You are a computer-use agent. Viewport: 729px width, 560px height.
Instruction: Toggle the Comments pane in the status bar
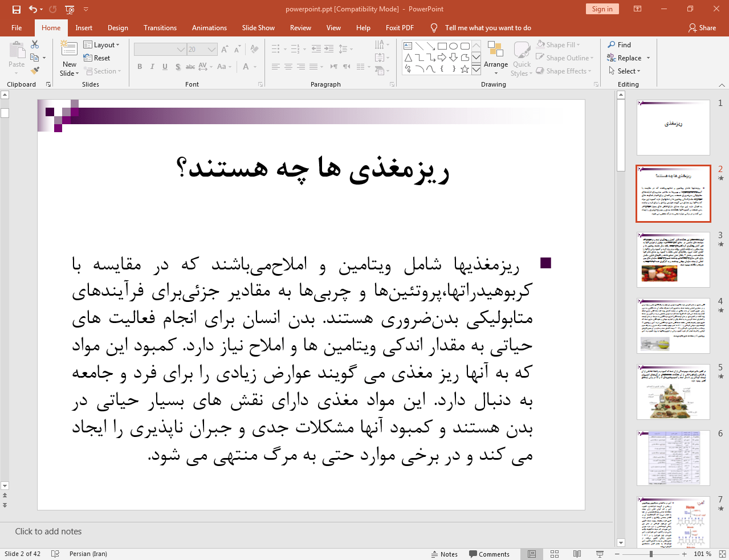(x=489, y=554)
